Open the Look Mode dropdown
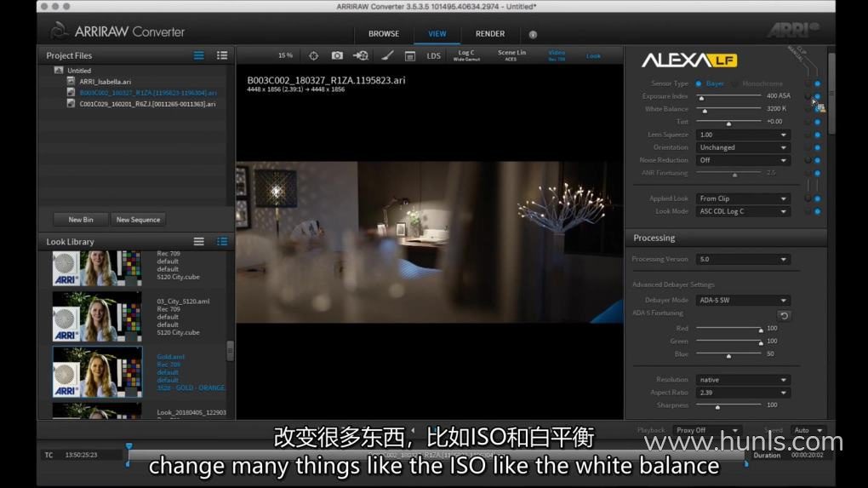The image size is (868, 488). (742, 211)
